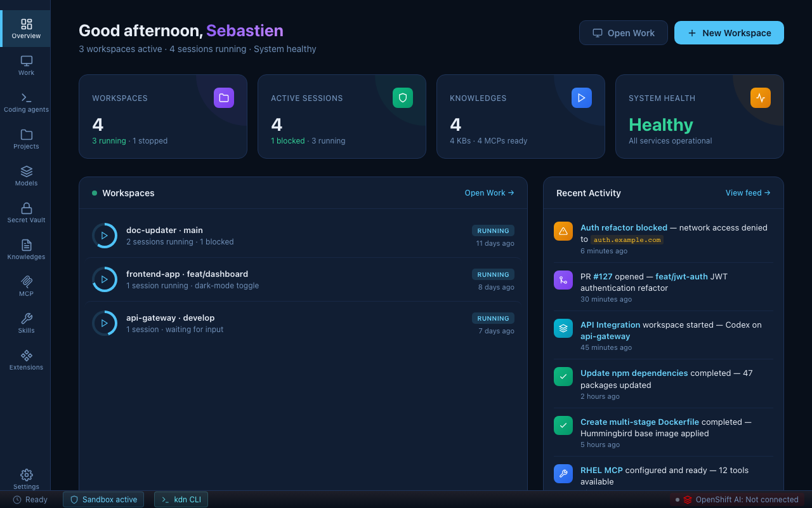The height and width of the screenshot is (508, 812).
Task: Click OpenShift AI: Not connected status
Action: tap(737, 500)
